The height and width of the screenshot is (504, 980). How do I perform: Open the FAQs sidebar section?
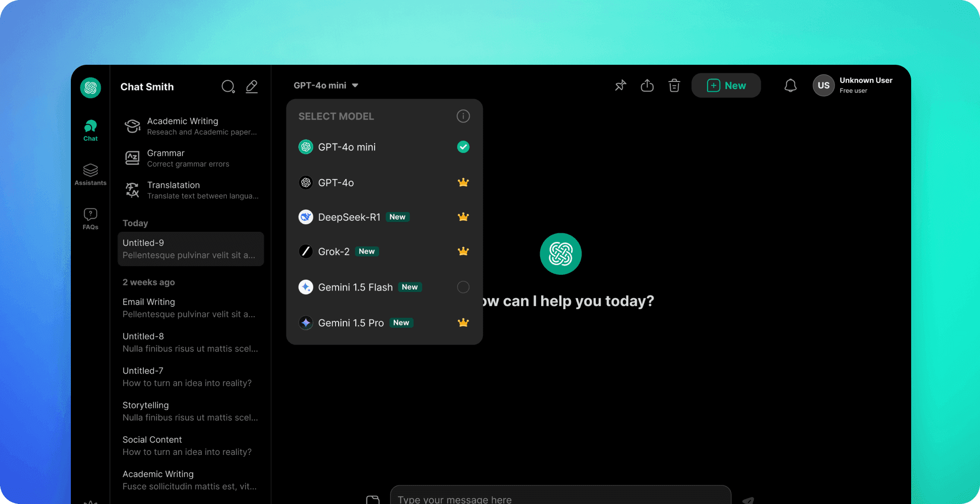91,219
